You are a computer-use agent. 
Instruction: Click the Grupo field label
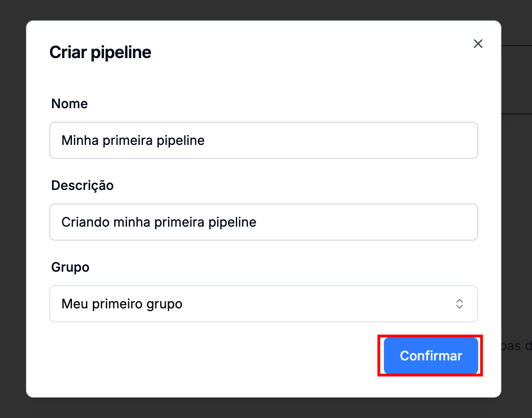[70, 267]
